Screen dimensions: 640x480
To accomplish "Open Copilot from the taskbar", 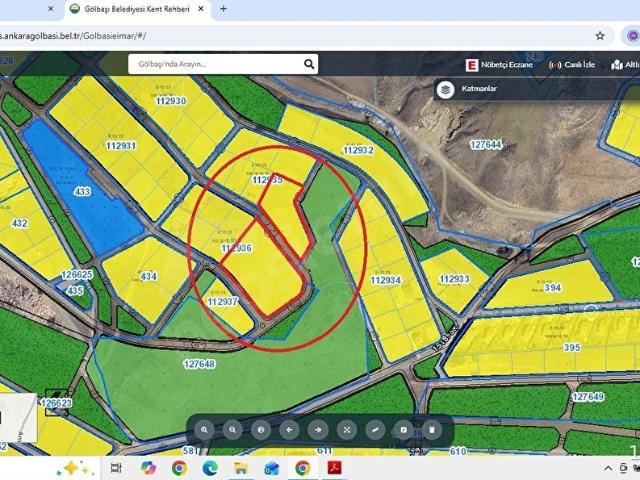I will coord(148,468).
